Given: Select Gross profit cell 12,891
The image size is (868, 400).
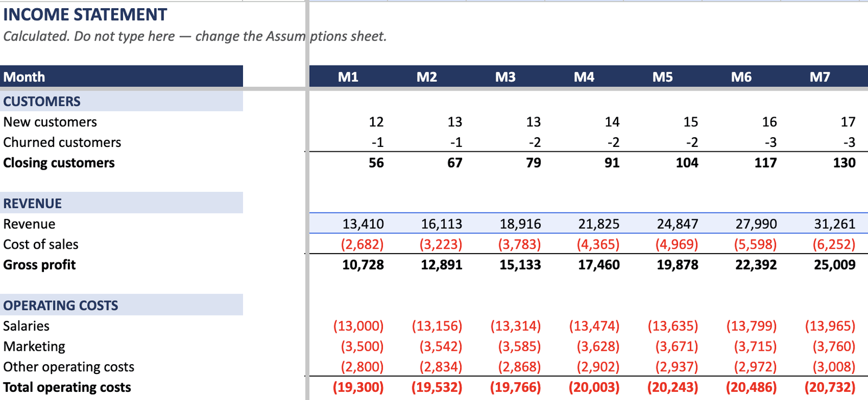Looking at the screenshot, I should (442, 264).
